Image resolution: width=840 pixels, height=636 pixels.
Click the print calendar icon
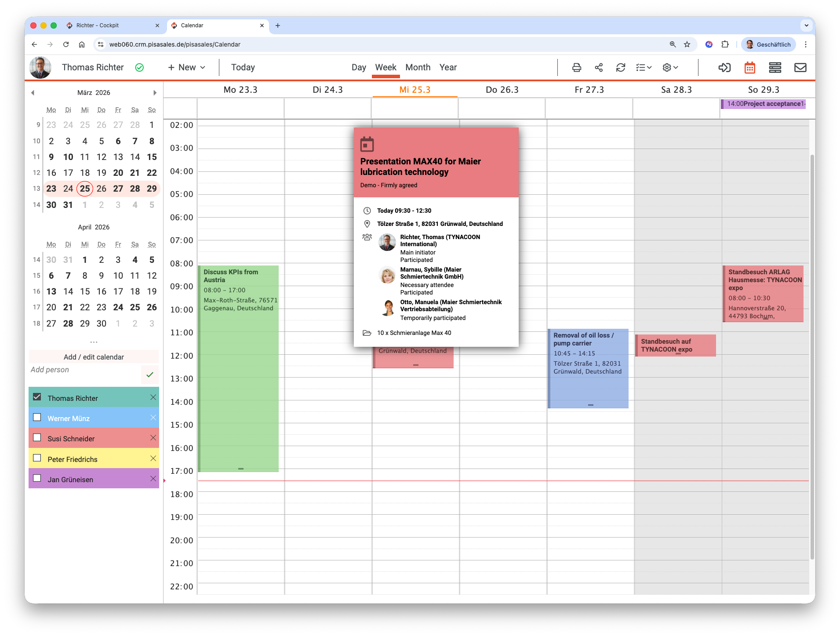pyautogui.click(x=577, y=67)
